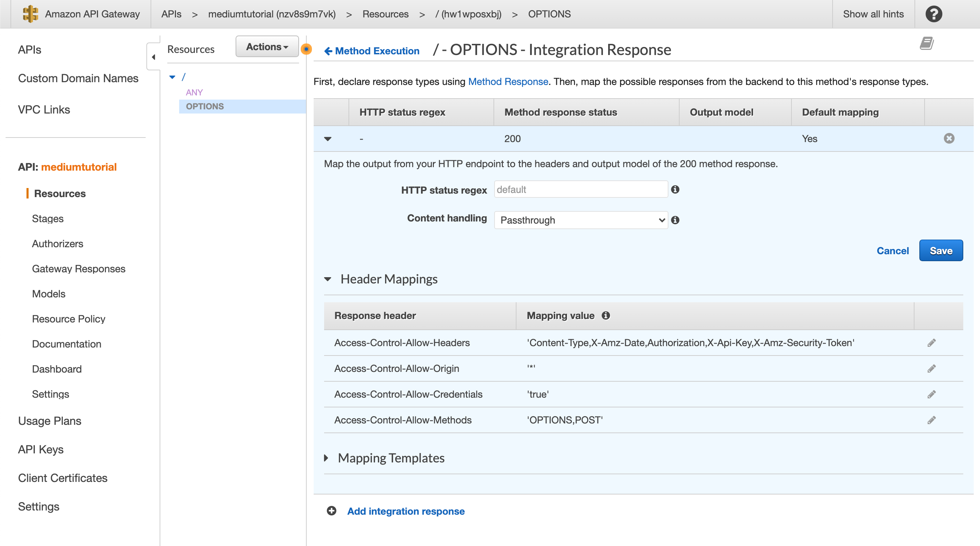The height and width of the screenshot is (546, 980).
Task: Collapse the Resources side panel arrow
Action: pos(153,57)
